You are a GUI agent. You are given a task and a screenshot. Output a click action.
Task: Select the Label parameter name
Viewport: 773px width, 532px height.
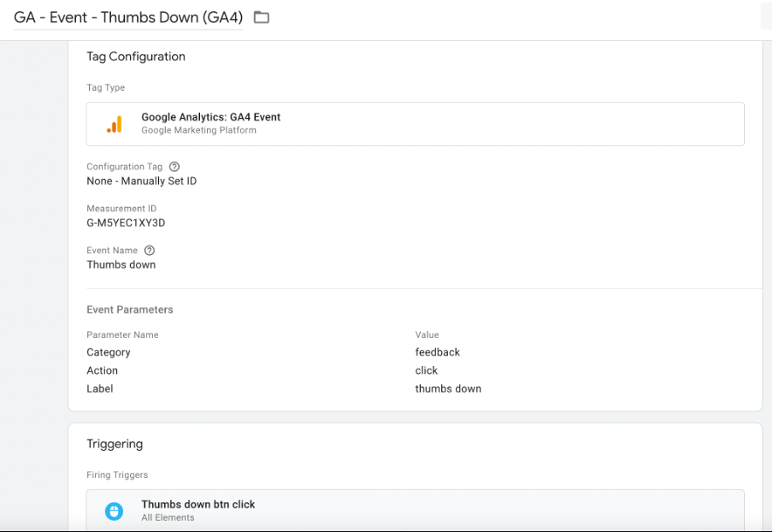(x=99, y=389)
